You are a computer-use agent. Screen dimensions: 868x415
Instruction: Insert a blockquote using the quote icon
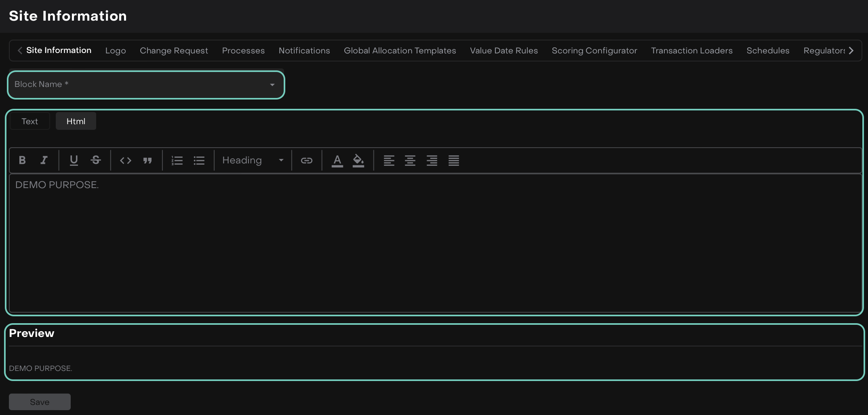click(147, 161)
